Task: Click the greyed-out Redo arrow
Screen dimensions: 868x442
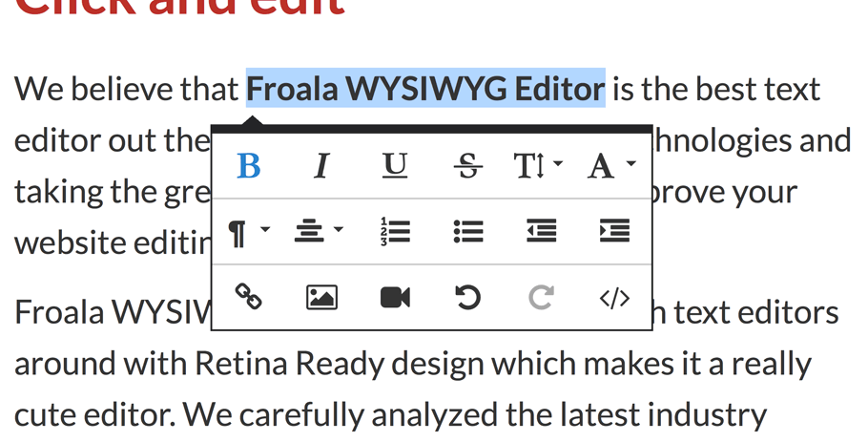Action: [541, 298]
